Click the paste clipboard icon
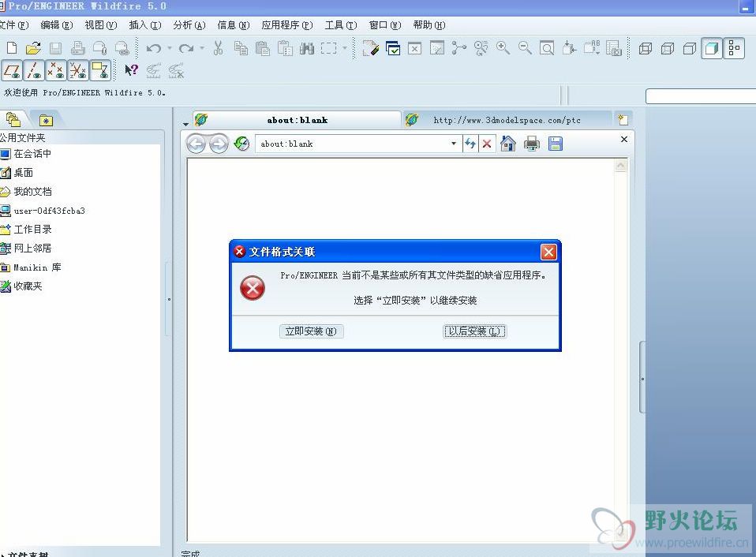The width and height of the screenshot is (756, 557). 262,48
